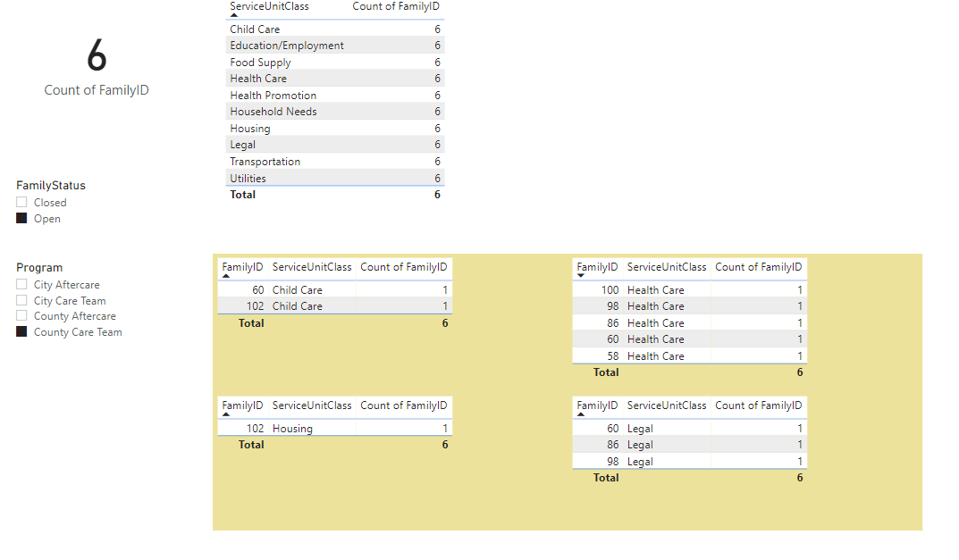Click the FamilyStatus slicer title

(x=51, y=185)
